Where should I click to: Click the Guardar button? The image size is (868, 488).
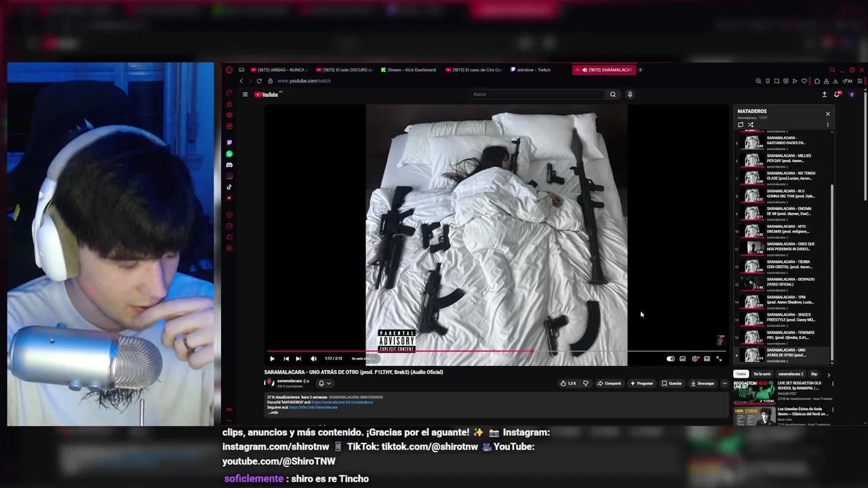pos(672,383)
